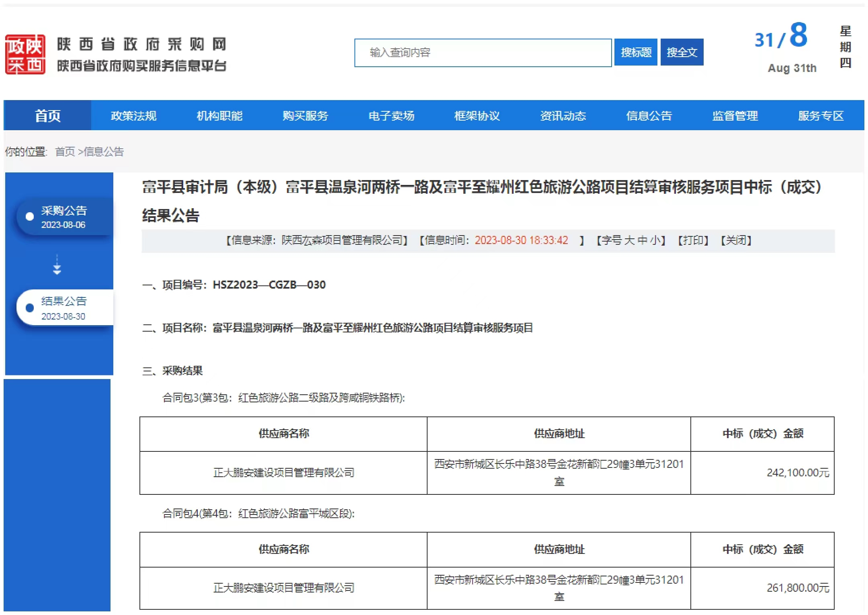Click the search query input field

(x=483, y=53)
